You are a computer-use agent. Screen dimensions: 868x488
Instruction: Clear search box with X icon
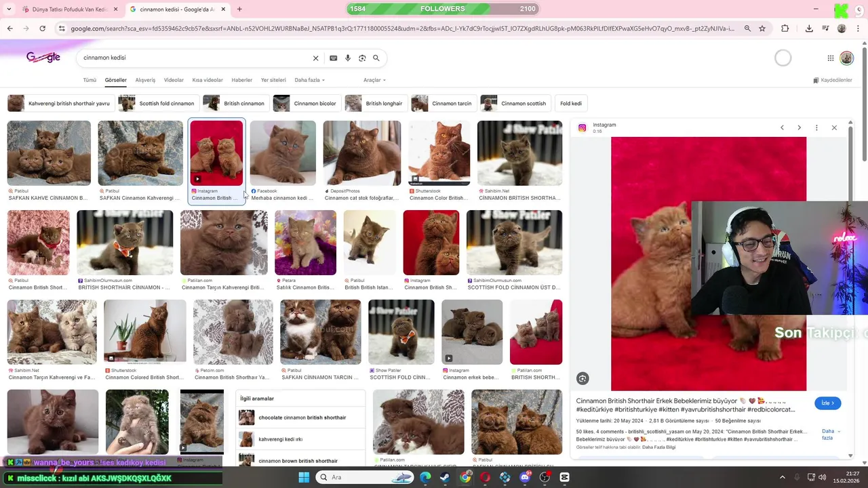(x=315, y=58)
